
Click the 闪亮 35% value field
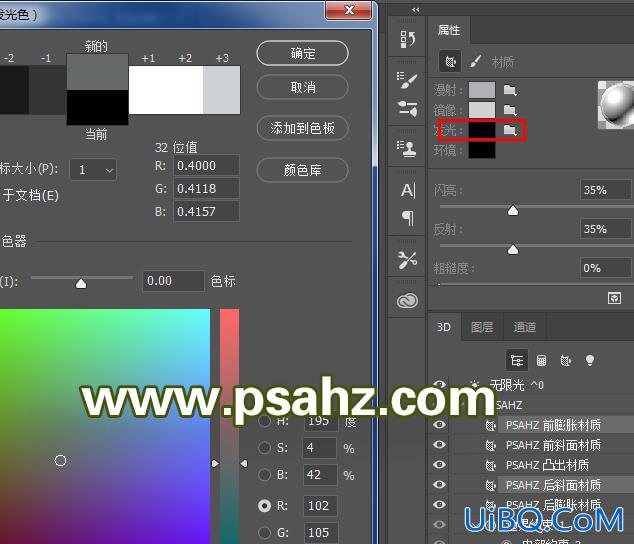[x=605, y=190]
